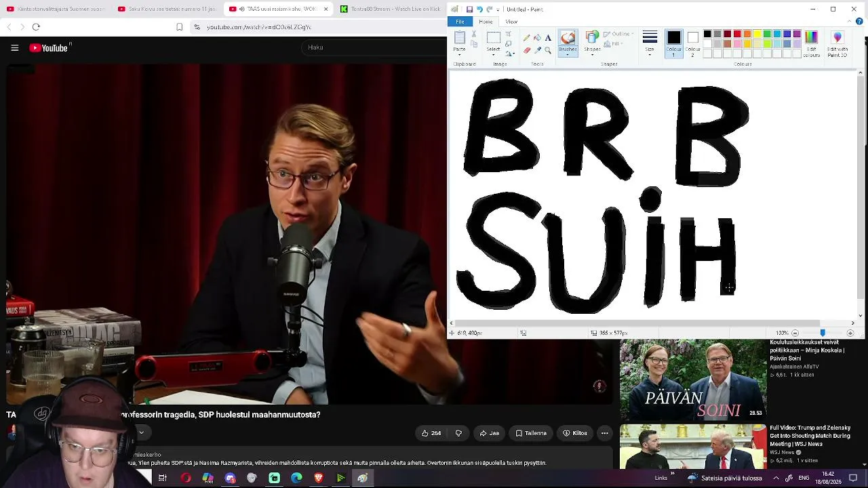Open the YouTube hamburger guide menu
This screenshot has height=488, width=868.
(14, 47)
